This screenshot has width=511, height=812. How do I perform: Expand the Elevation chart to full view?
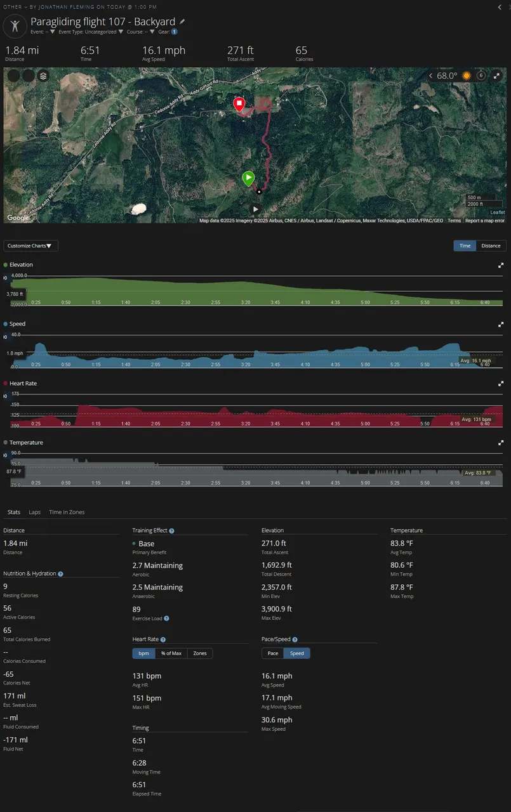500,265
